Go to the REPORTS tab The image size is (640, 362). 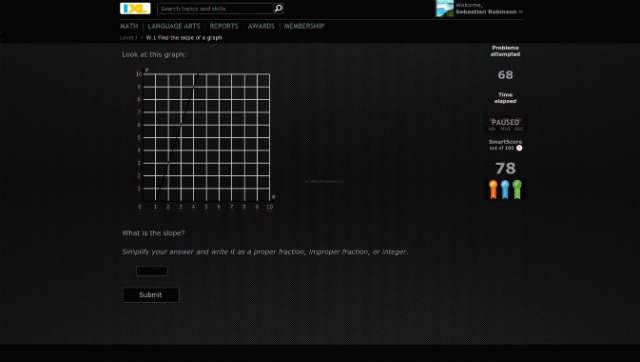coord(224,26)
